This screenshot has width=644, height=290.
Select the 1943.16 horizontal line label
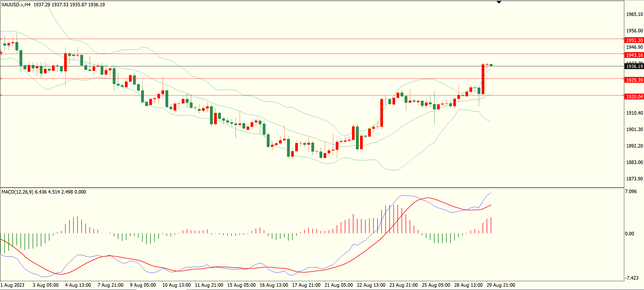[634, 55]
